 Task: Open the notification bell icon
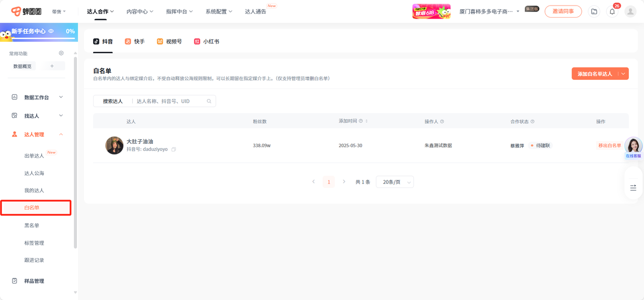[612, 12]
